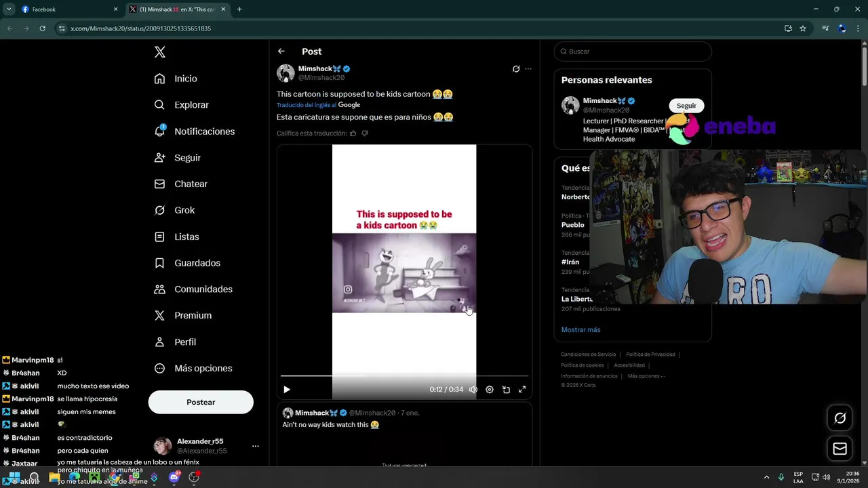Screen dimensions: 868x488
Task: Toggle picture-in-picture for the video
Action: click(x=506, y=390)
